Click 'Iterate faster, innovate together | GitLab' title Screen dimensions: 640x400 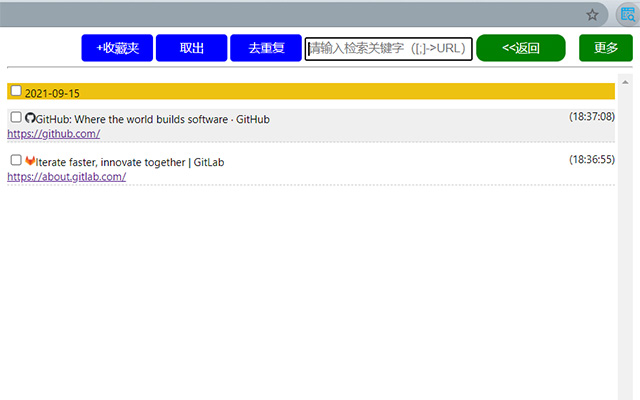tap(130, 162)
